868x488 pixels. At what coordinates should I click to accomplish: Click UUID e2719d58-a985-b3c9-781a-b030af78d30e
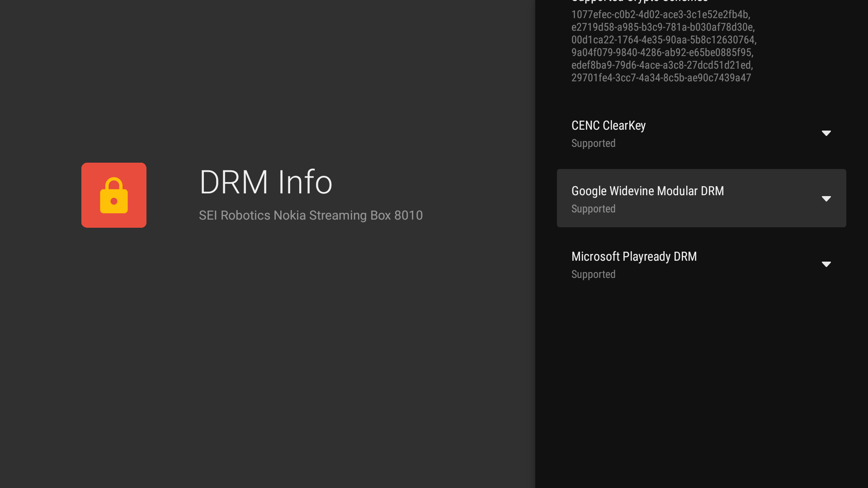(x=662, y=27)
